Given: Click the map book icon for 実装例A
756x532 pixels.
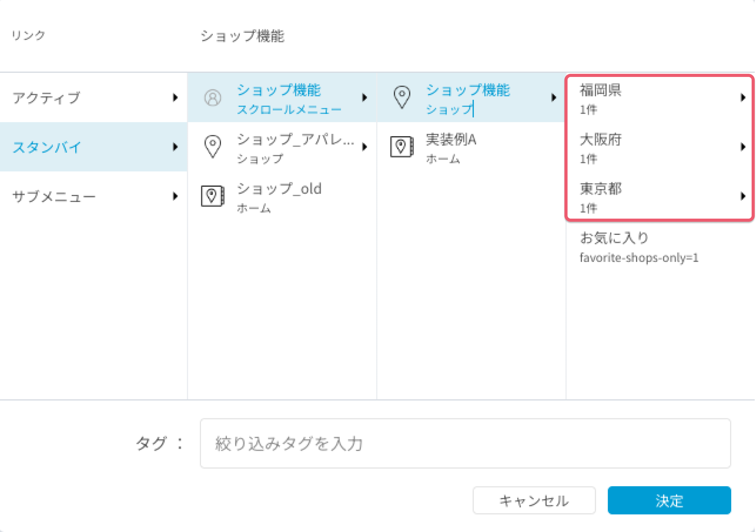Looking at the screenshot, I should point(402,146).
